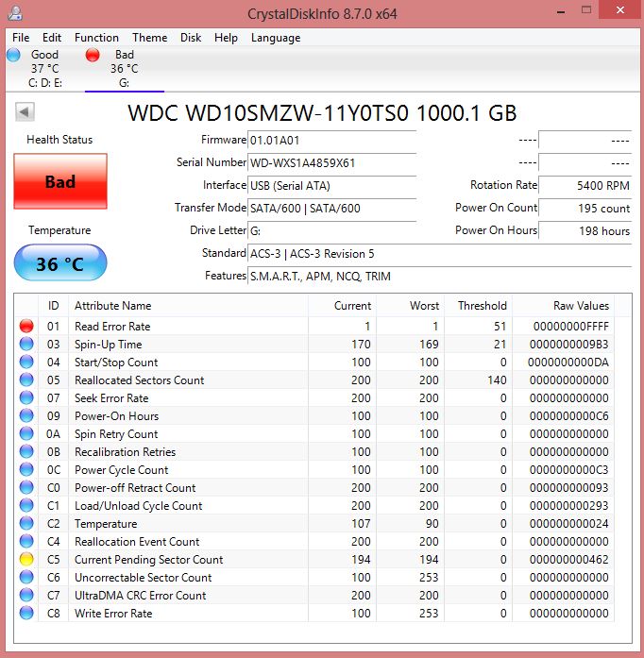The width and height of the screenshot is (644, 658).
Task: Select the Write Error Rate row name
Action: coord(113,613)
